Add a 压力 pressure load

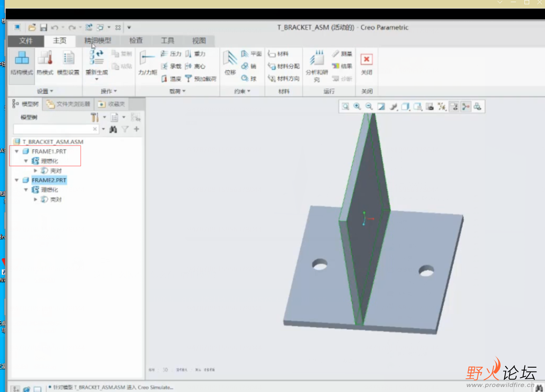[171, 54]
